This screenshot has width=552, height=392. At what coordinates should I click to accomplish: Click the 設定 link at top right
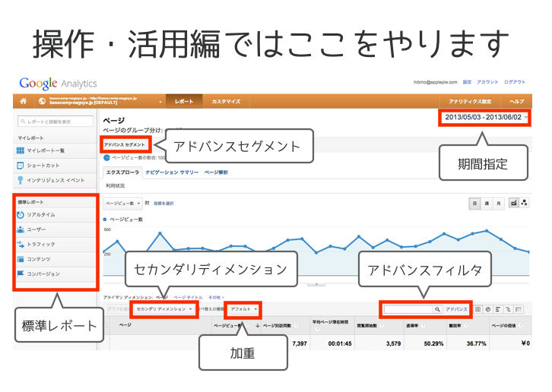pos(467,82)
